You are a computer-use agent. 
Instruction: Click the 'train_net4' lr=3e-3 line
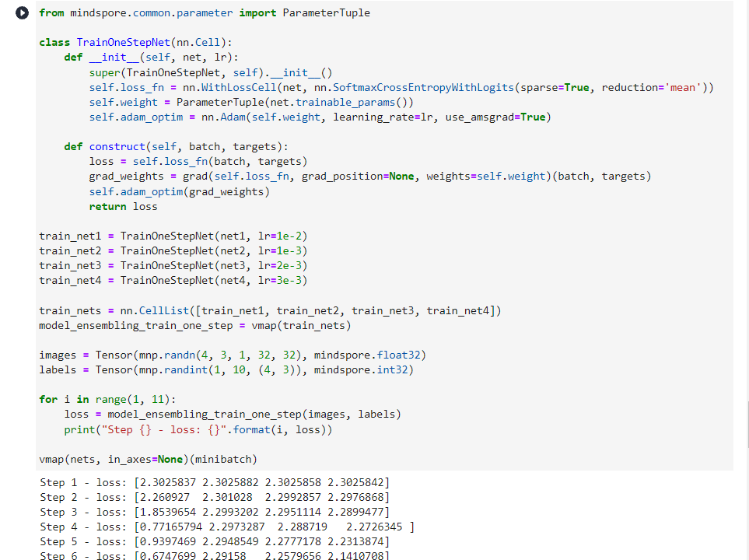tap(173, 281)
